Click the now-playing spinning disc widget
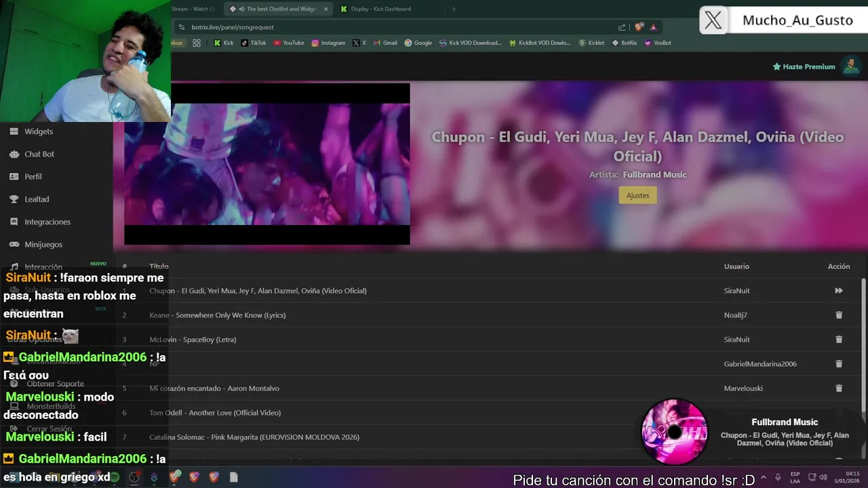Image resolution: width=868 pixels, height=488 pixels. pyautogui.click(x=674, y=432)
